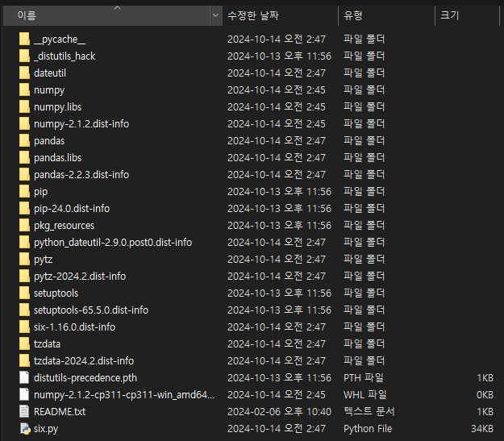Sort by the 유형 column header
Image resolution: width=504 pixels, height=441 pixels.
386,15
